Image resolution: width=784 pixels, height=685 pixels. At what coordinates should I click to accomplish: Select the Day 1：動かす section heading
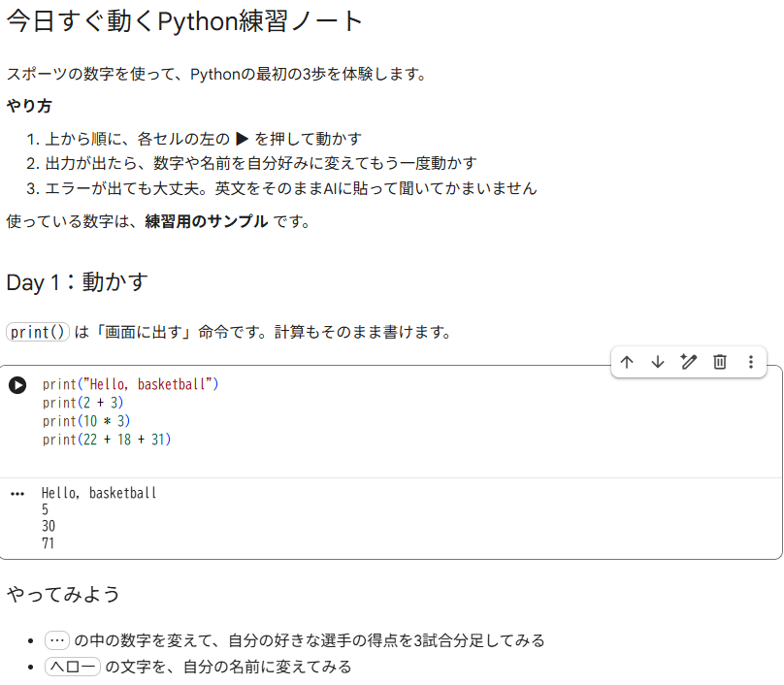tap(77, 282)
